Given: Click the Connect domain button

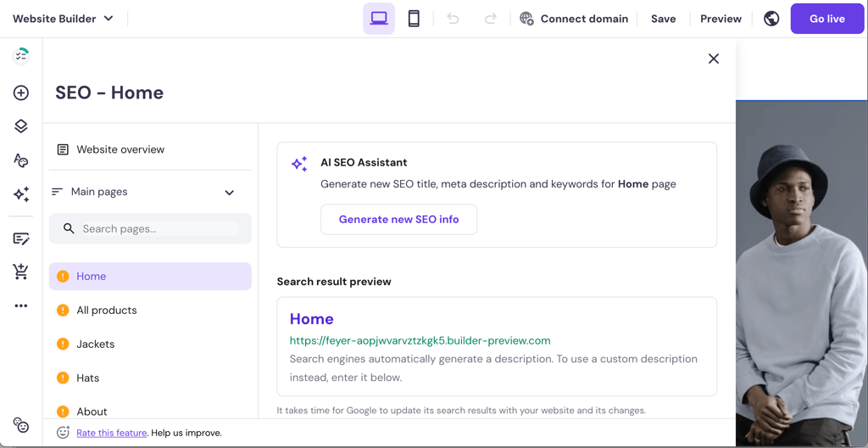Looking at the screenshot, I should [574, 19].
